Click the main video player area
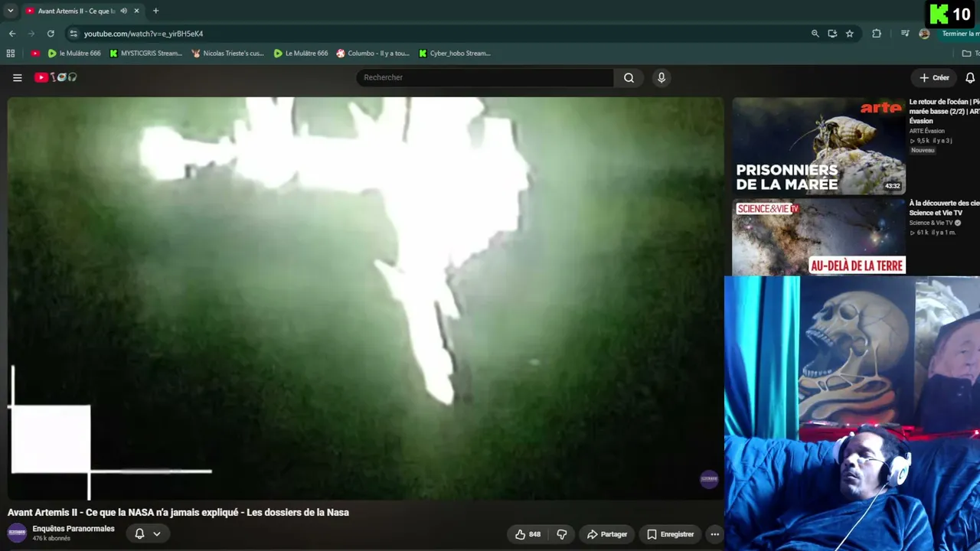The height and width of the screenshot is (551, 980). [365, 298]
